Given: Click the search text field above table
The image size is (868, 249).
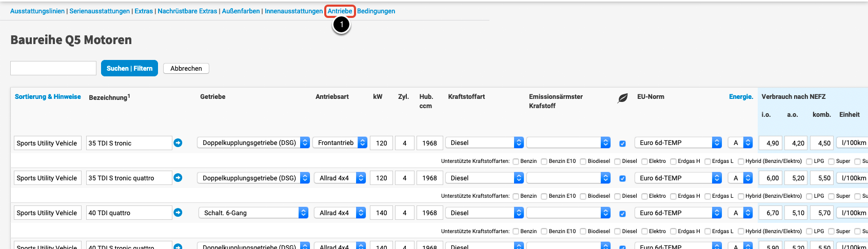Looking at the screenshot, I should (x=53, y=68).
